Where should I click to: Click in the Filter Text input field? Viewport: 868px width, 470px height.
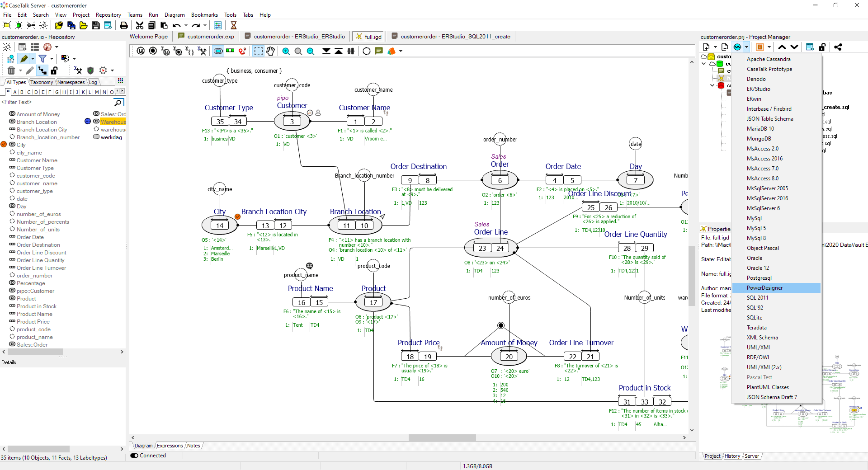pyautogui.click(x=57, y=102)
